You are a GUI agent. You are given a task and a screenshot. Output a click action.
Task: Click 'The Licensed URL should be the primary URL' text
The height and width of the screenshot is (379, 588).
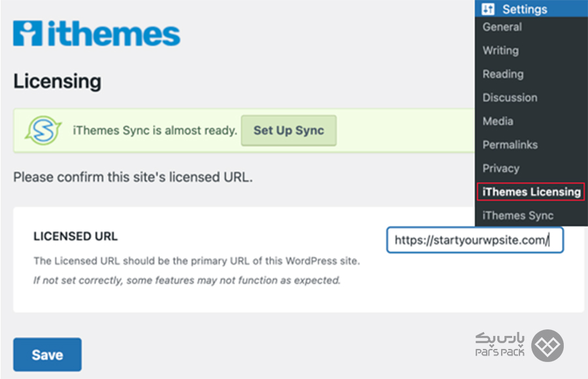click(197, 261)
